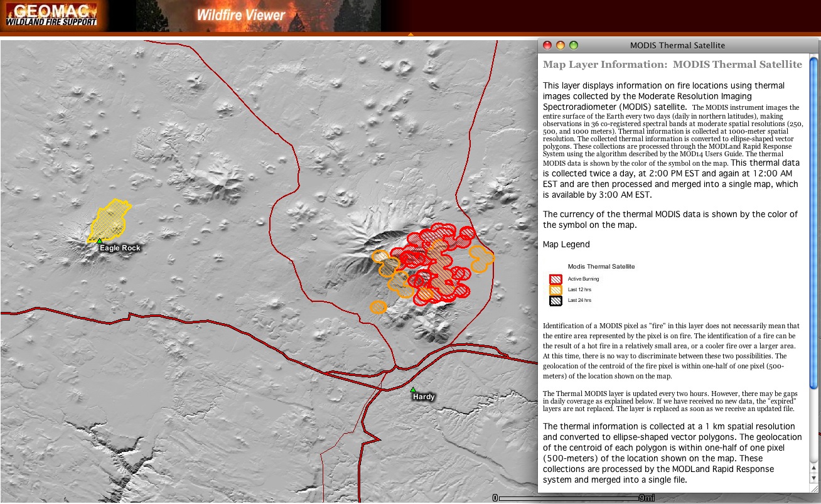
Task: Click the Last 24 hrs black legend symbol
Action: (555, 301)
